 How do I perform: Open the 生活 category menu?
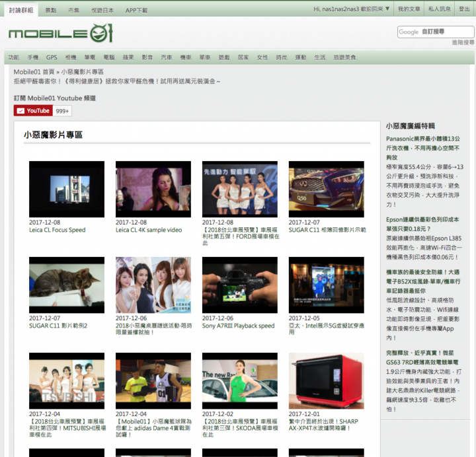point(320,57)
